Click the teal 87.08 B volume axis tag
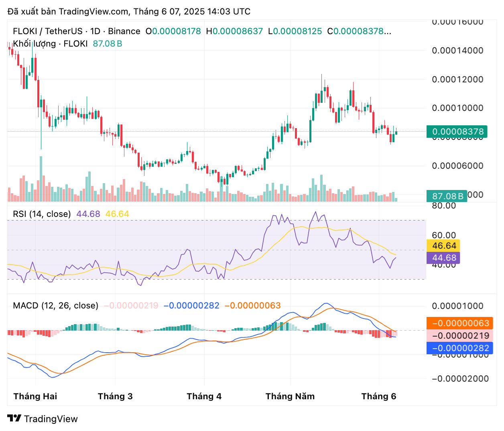Screen dimensions: 504x431 pos(447,196)
